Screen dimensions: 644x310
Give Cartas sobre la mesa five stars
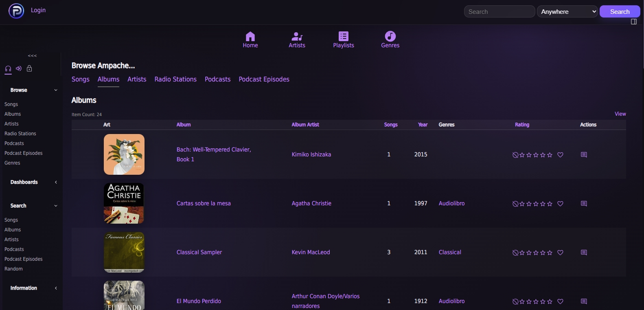(550, 204)
